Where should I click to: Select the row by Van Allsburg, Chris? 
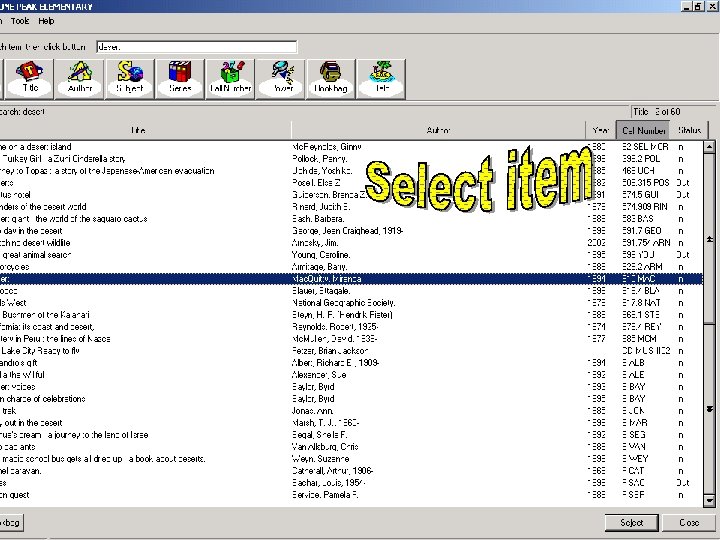pyautogui.click(x=351, y=446)
